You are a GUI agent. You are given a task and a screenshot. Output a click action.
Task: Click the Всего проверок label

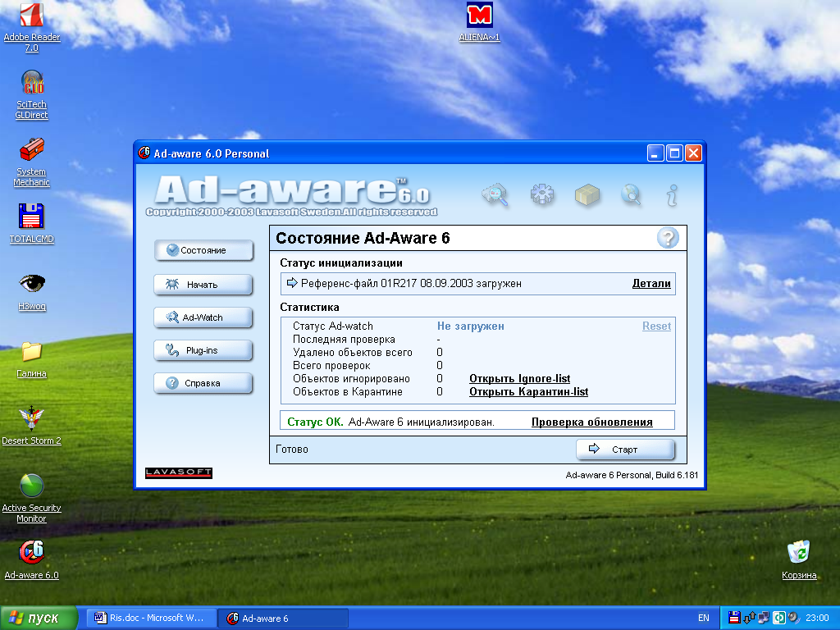click(x=331, y=365)
